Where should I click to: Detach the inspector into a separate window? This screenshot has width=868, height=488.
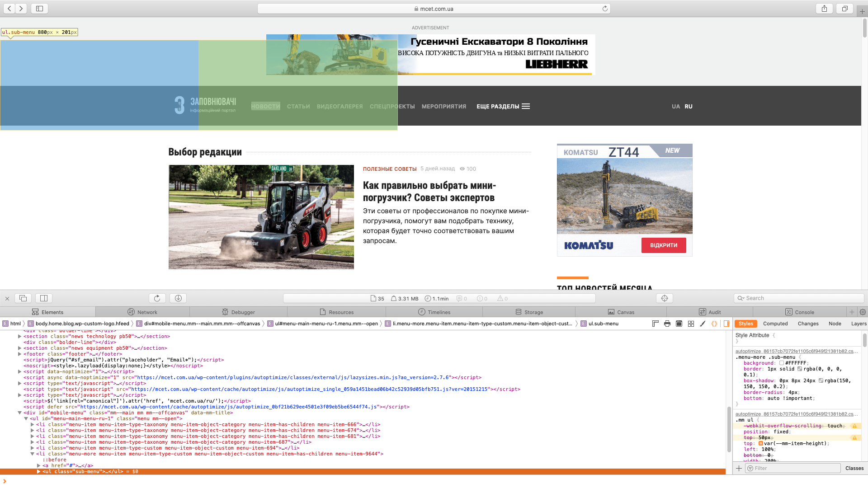coord(23,298)
